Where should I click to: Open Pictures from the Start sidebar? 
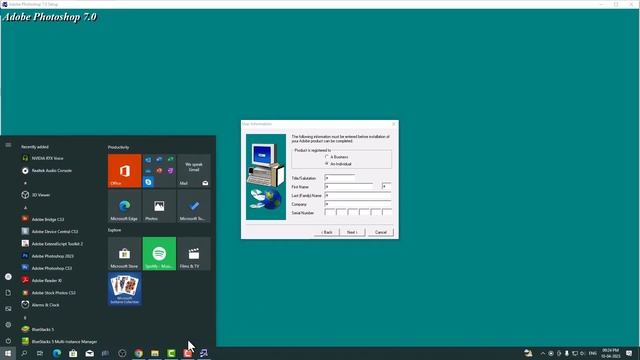(8, 309)
